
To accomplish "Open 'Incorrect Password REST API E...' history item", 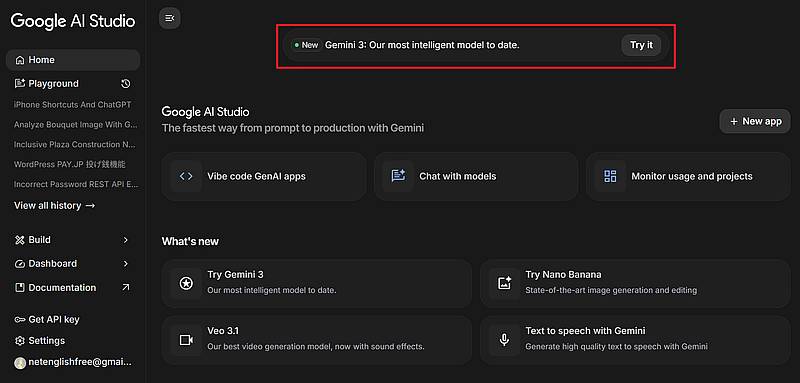I will 76,184.
